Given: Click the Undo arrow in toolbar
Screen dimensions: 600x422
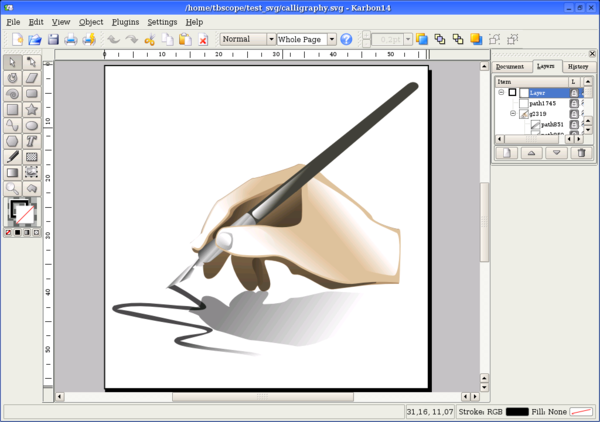Looking at the screenshot, I should (x=113, y=40).
